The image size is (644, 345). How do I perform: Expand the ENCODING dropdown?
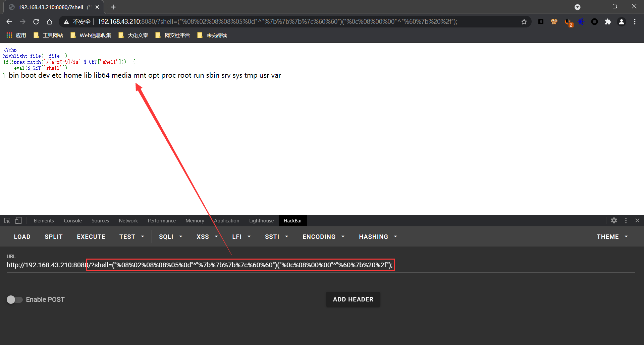point(324,237)
